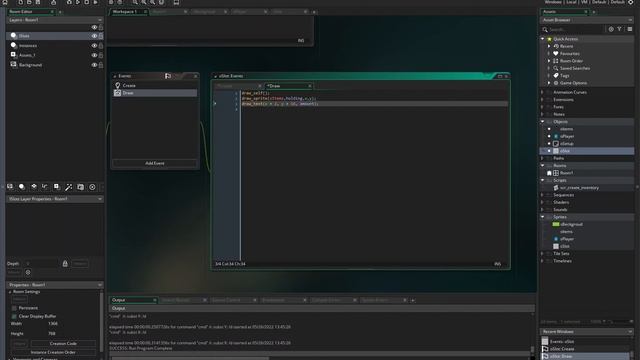
Task: Create new instance layer icon
Action: pos(22,187)
